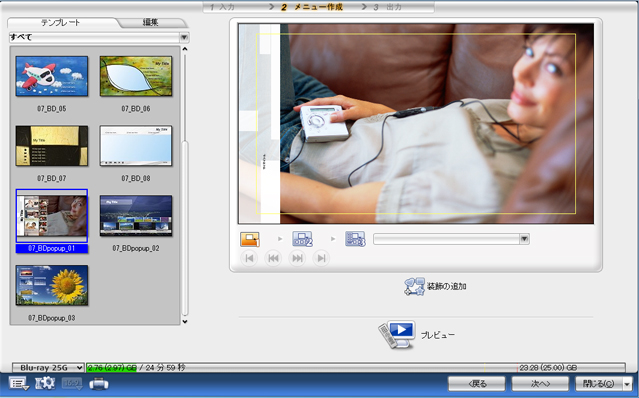Go to the previous menu page
The height and width of the screenshot is (398, 639).
273,258
